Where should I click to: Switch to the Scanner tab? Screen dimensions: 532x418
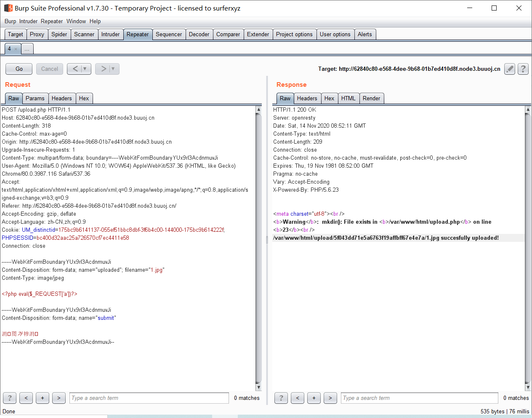pos(84,35)
